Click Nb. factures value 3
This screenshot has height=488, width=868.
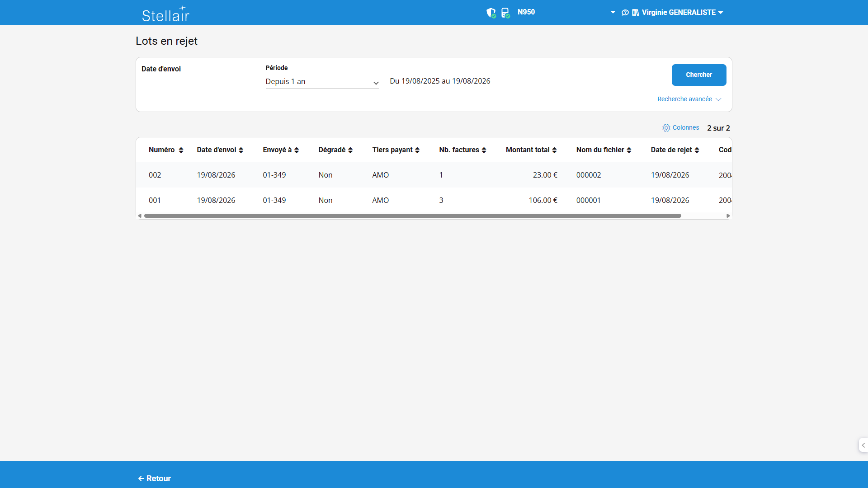441,200
